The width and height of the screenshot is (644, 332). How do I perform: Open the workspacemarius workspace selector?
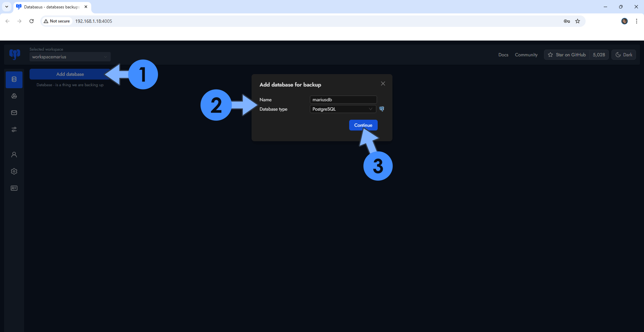coord(70,57)
